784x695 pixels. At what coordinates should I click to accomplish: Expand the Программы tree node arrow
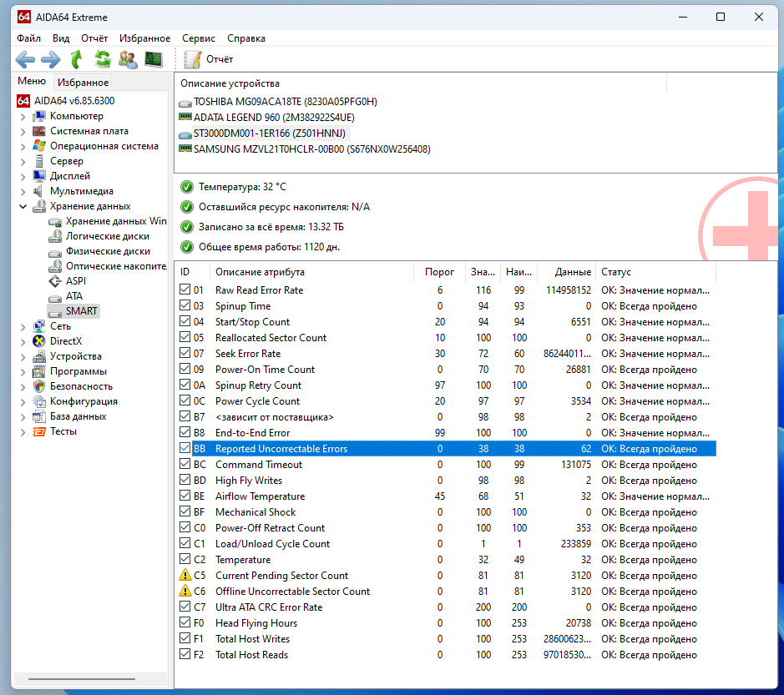coord(23,372)
